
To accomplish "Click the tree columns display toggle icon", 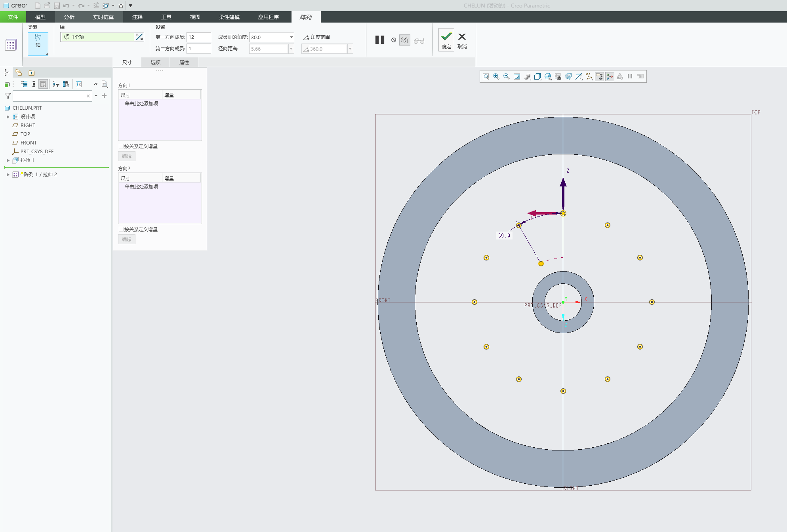I will pos(43,84).
